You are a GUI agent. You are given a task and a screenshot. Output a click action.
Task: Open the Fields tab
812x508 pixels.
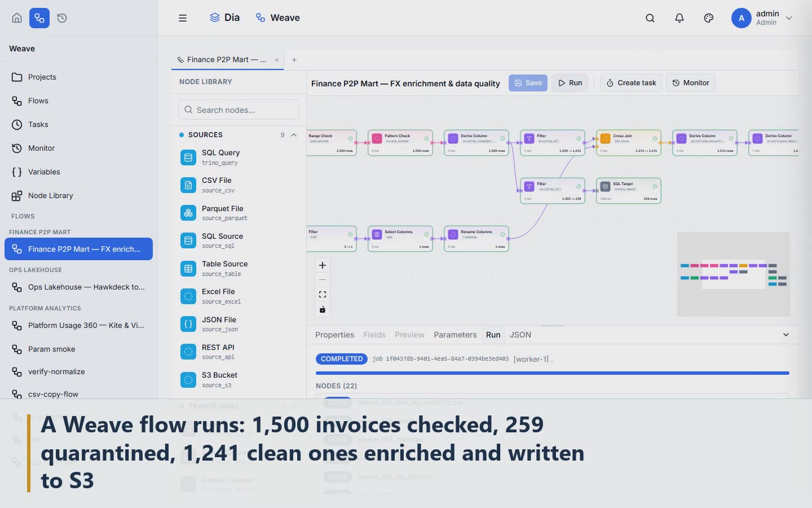tap(374, 335)
